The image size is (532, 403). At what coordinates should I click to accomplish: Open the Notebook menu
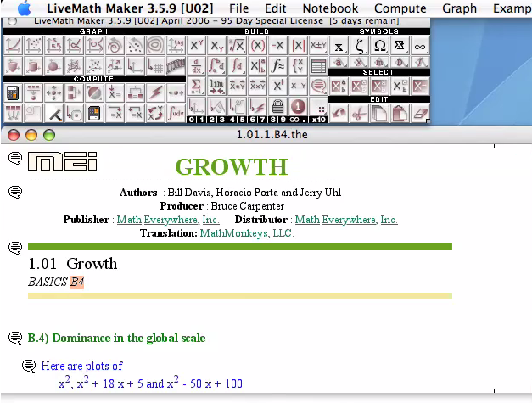[330, 8]
